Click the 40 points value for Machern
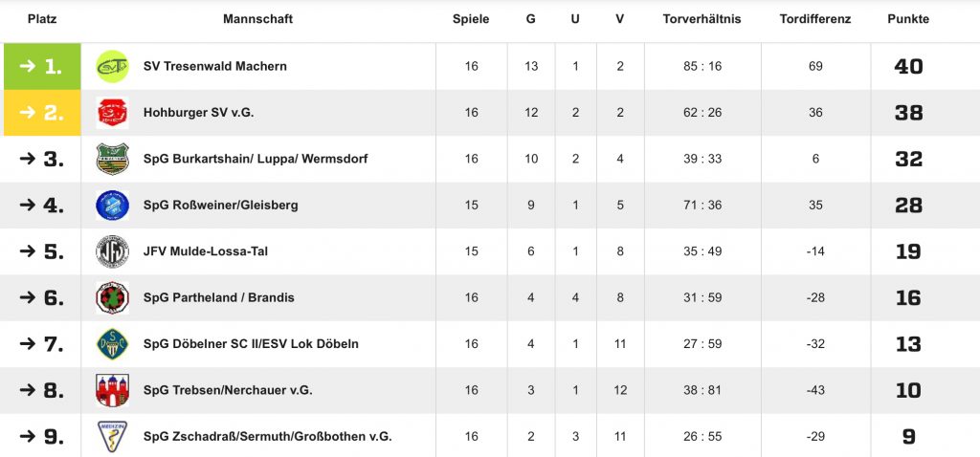 point(907,66)
